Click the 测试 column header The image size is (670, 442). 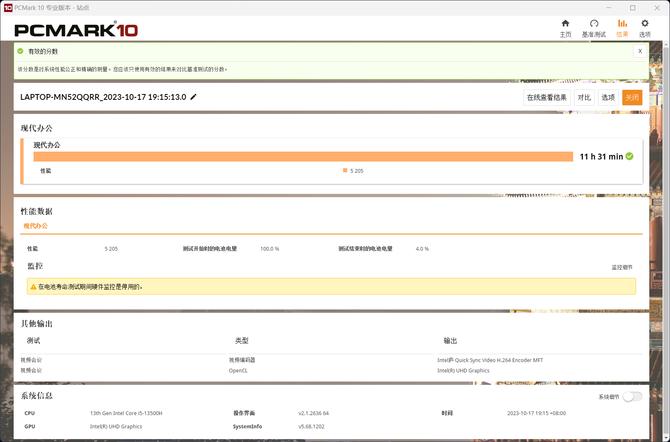33,341
